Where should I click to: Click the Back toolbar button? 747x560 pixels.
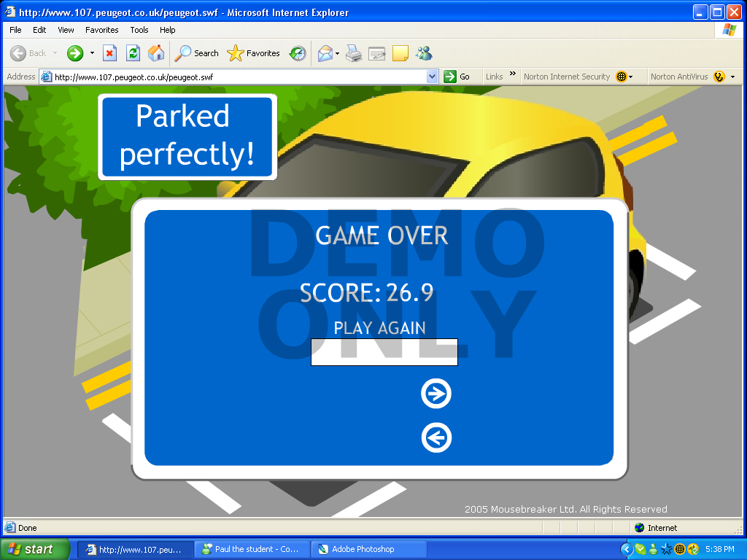(x=28, y=53)
